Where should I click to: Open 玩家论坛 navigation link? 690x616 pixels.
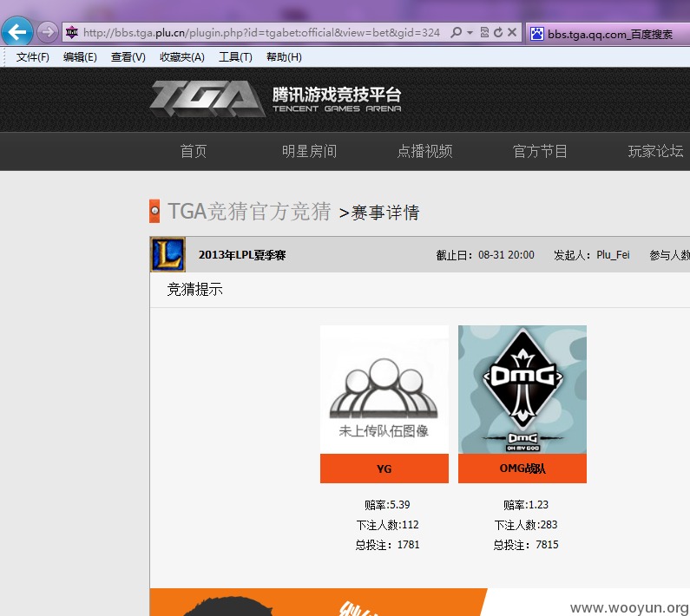pos(655,151)
